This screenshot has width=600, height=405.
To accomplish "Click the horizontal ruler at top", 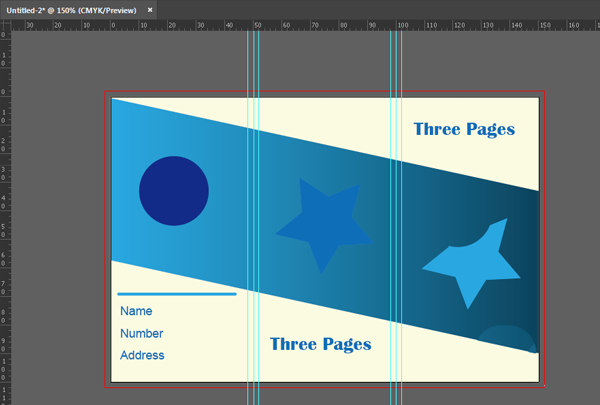I will [300, 25].
